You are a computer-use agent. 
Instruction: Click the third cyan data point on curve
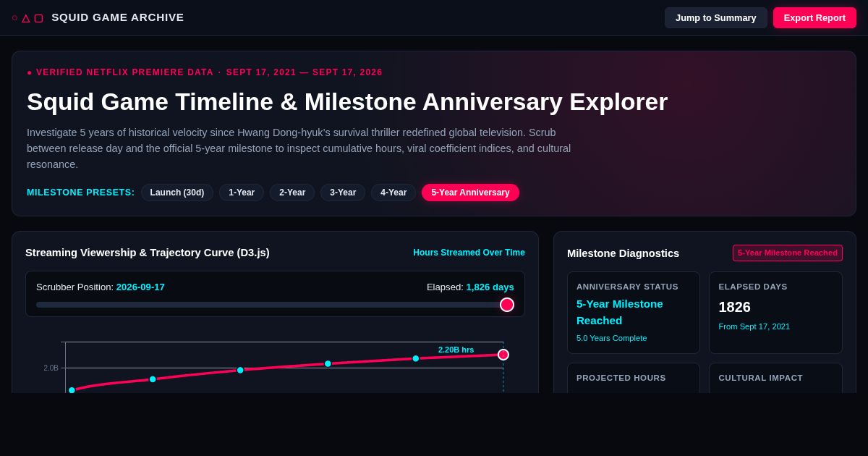(240, 370)
